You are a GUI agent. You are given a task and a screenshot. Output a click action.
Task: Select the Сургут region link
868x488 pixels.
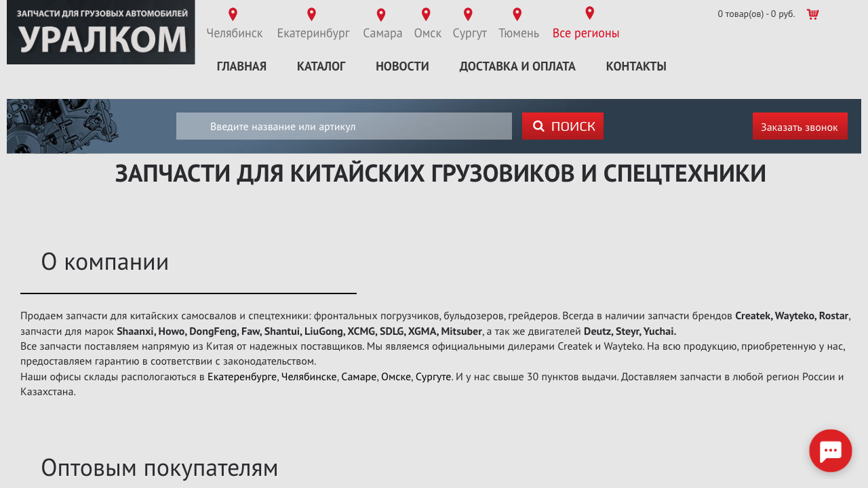click(x=470, y=33)
